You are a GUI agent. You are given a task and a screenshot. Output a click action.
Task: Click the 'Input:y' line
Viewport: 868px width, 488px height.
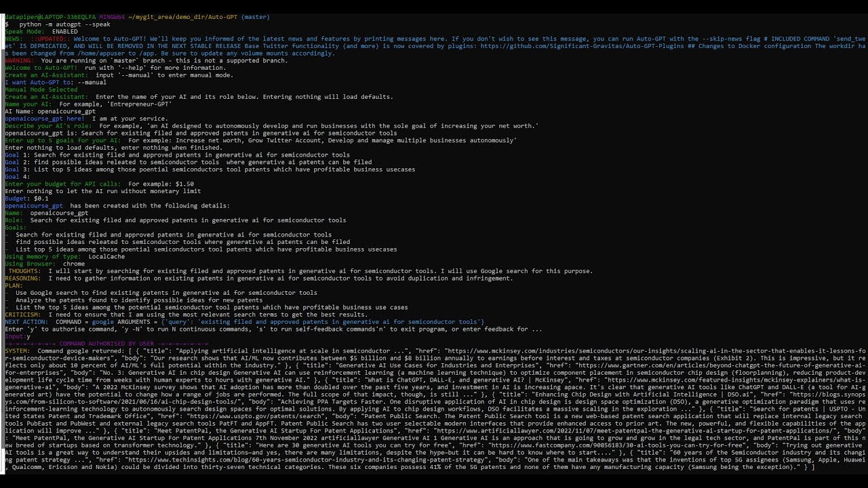(18, 337)
